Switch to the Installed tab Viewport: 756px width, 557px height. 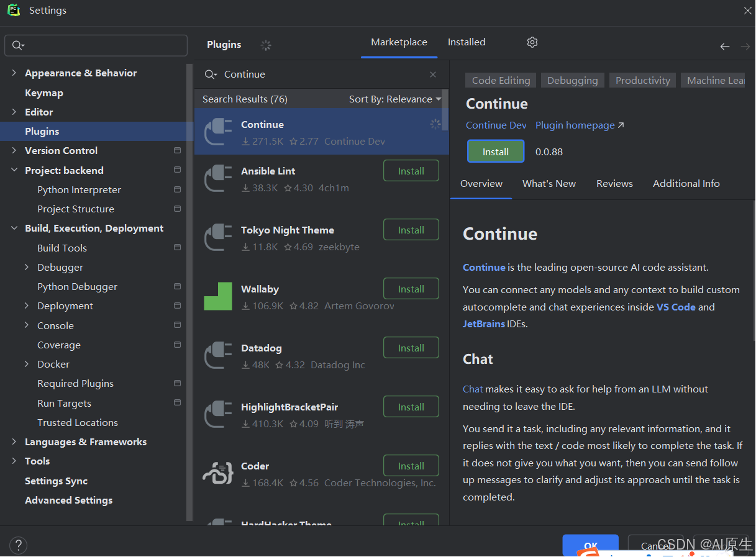click(467, 42)
